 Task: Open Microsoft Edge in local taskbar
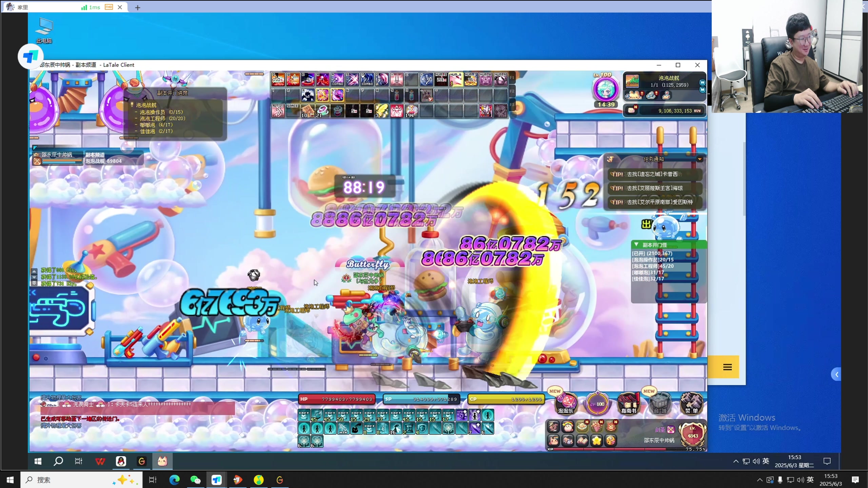174,480
